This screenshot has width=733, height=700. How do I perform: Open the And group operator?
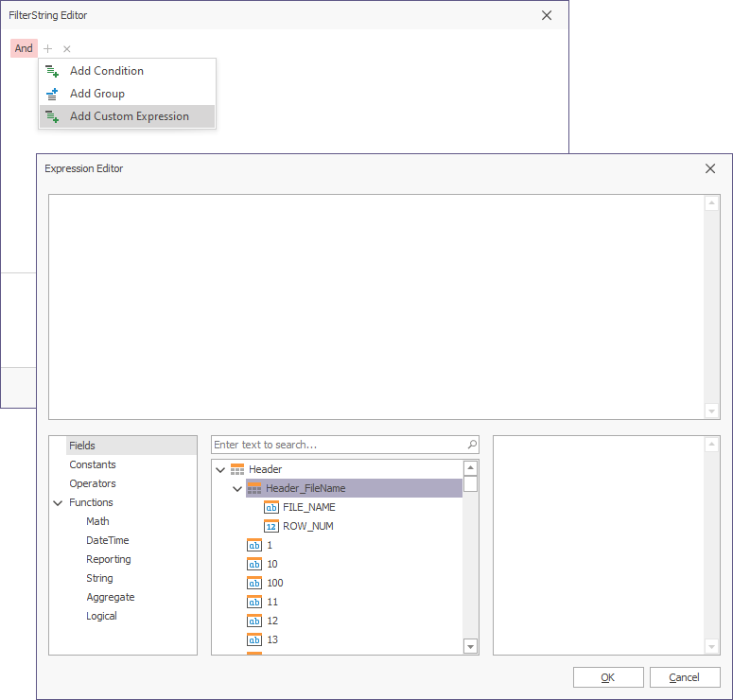(24, 48)
